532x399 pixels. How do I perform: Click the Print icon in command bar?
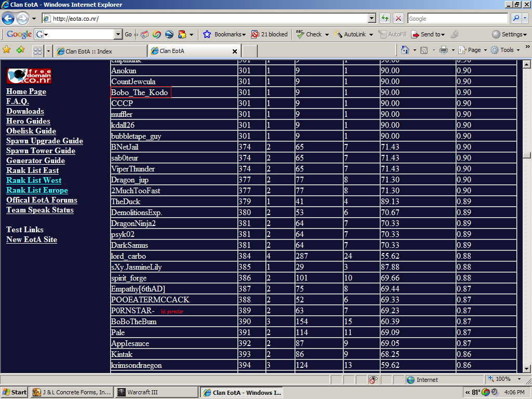(x=444, y=50)
